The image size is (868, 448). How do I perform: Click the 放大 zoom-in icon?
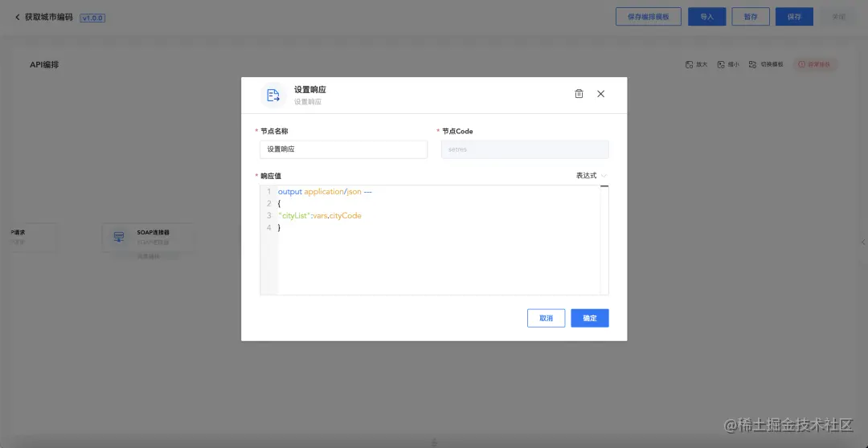[690, 64]
